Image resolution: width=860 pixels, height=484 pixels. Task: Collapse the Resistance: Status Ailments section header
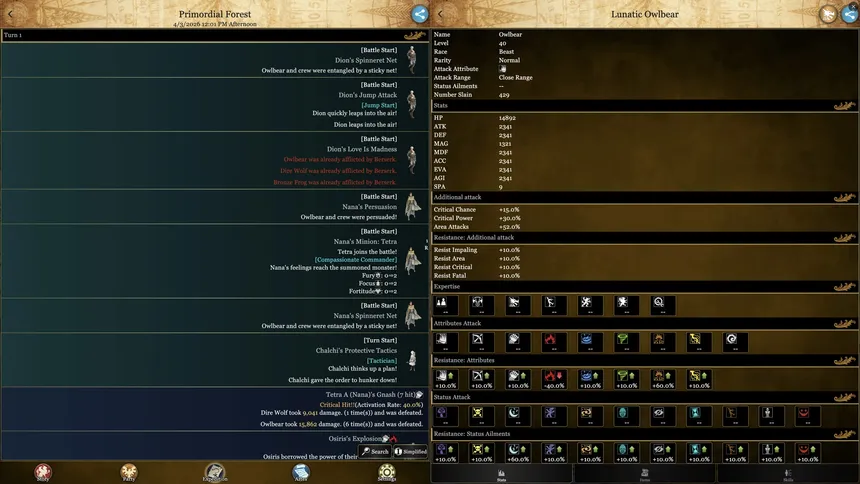click(x=645, y=434)
